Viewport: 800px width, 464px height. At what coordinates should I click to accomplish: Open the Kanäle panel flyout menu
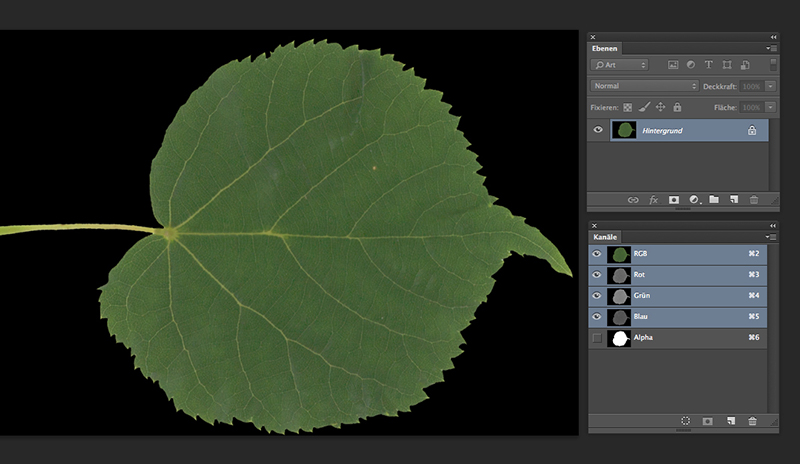click(x=770, y=236)
